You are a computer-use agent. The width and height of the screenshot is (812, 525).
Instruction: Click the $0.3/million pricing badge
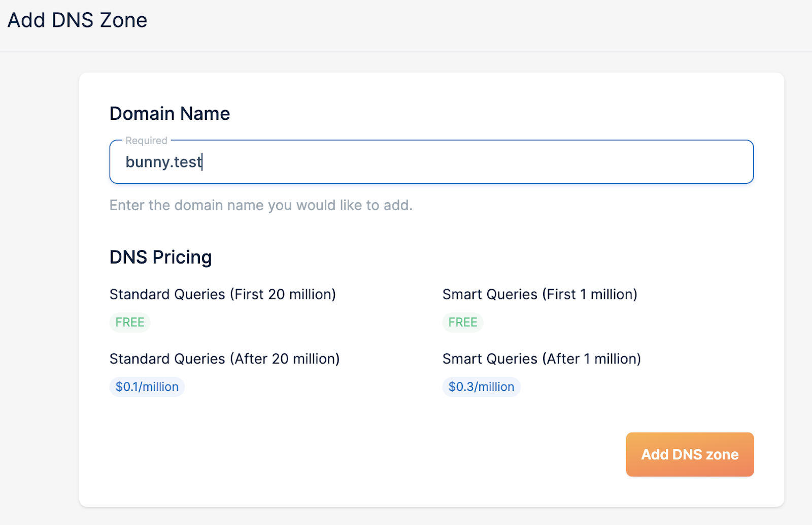[x=481, y=386]
